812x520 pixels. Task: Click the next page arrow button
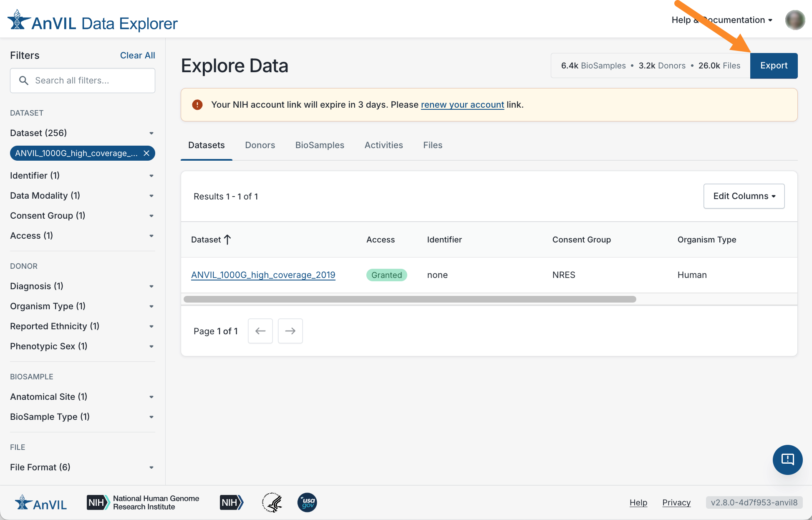(x=290, y=331)
